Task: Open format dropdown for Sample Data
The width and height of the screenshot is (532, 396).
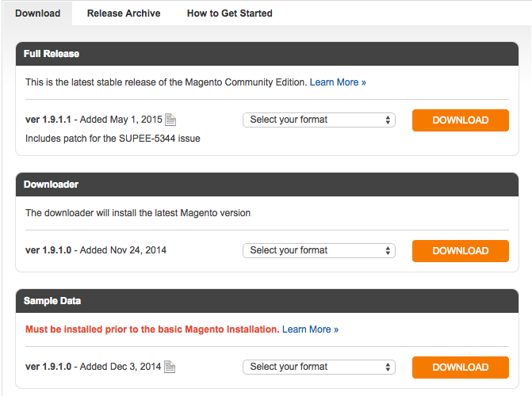Action: coord(319,367)
